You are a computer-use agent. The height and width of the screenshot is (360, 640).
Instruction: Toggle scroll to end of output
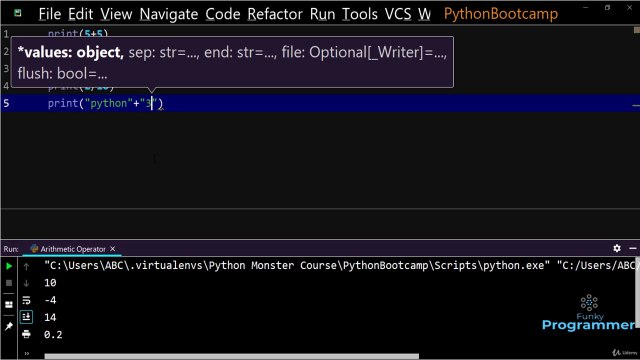[27, 317]
